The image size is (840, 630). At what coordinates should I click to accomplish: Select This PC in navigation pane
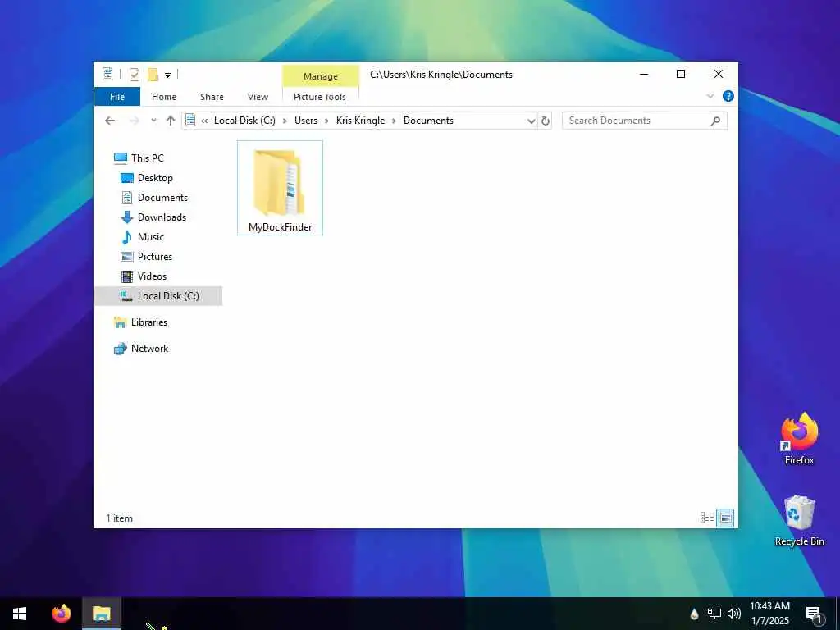(x=139, y=158)
